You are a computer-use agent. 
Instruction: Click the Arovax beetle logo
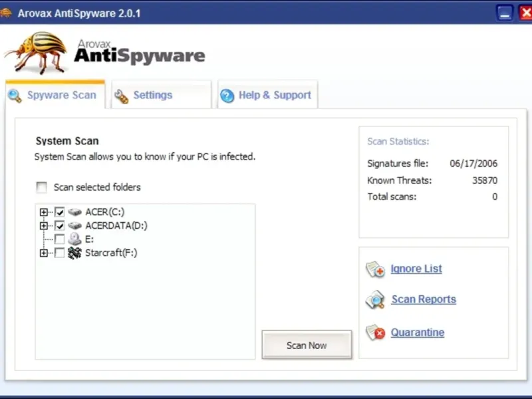(37, 53)
